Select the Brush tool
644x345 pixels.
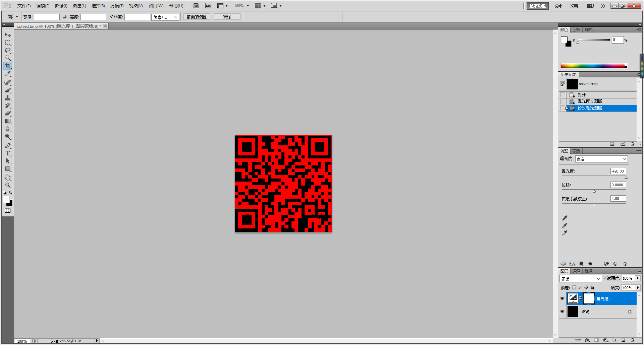tap(8, 90)
